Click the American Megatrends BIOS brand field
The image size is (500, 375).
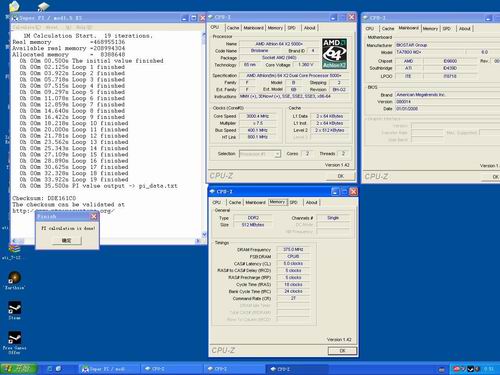[447, 95]
